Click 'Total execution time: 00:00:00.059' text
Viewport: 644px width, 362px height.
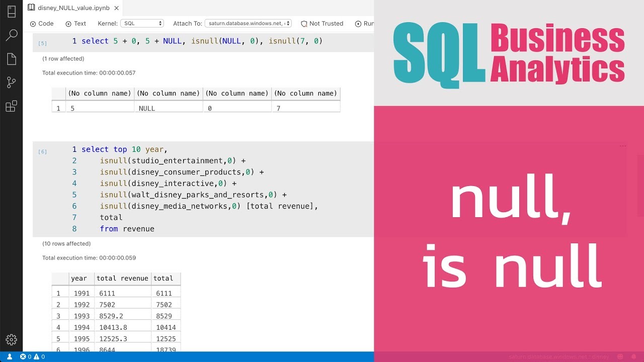pyautogui.click(x=89, y=258)
